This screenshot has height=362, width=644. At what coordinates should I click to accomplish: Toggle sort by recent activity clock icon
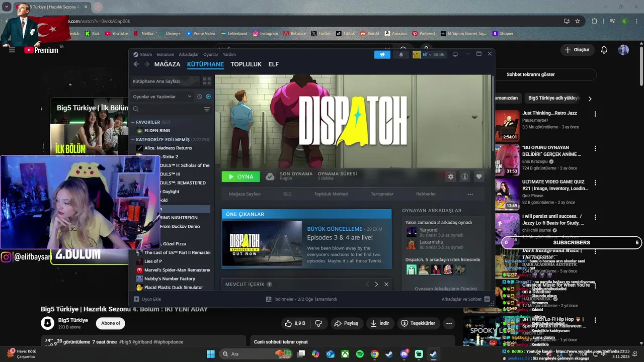[200, 97]
